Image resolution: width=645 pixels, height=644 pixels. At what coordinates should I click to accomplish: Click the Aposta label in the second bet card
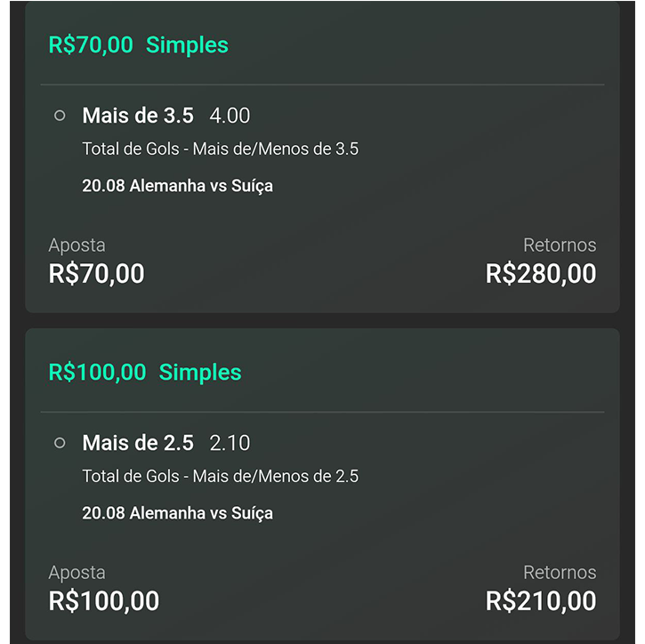77,573
